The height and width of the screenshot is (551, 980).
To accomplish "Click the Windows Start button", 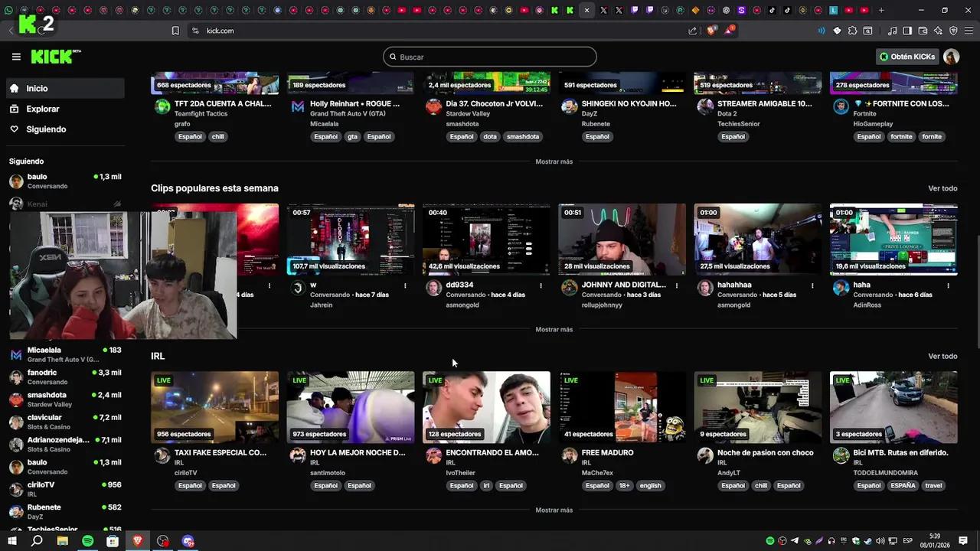I will pyautogui.click(x=12, y=541).
